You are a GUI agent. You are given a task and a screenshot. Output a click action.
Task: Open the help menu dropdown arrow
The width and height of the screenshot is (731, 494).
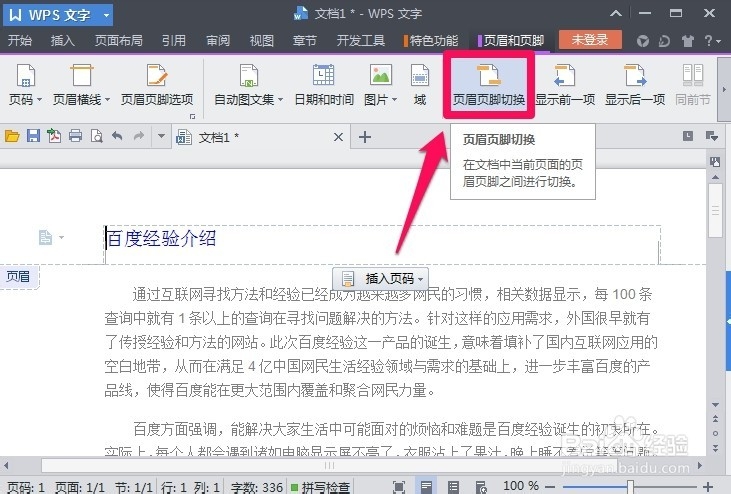coord(720,41)
